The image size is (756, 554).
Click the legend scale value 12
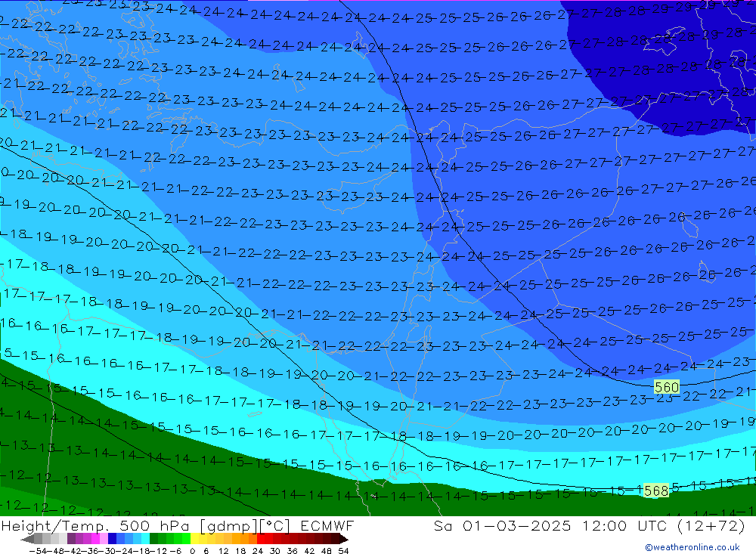click(223, 551)
